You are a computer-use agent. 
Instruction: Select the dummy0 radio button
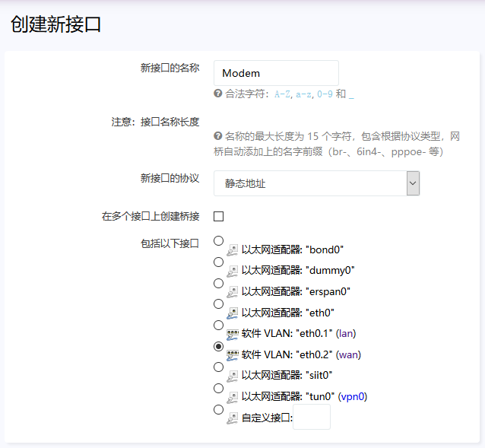[218, 262]
